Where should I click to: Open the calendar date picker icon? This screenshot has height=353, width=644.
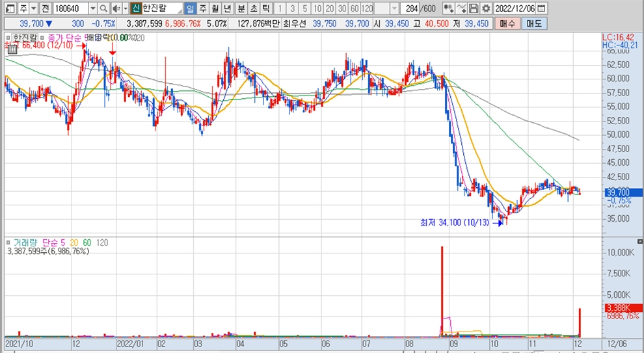coord(542,8)
